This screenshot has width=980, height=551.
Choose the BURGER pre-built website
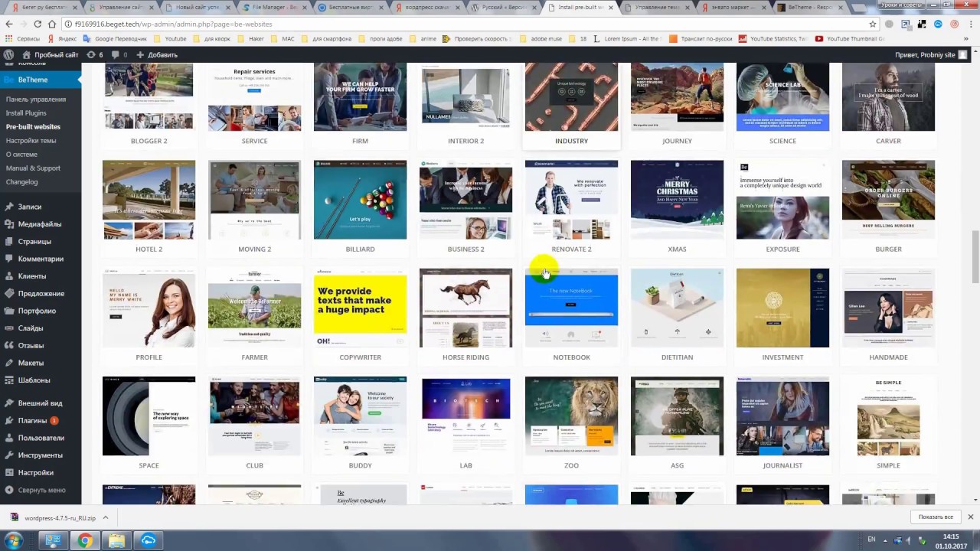[x=888, y=200]
